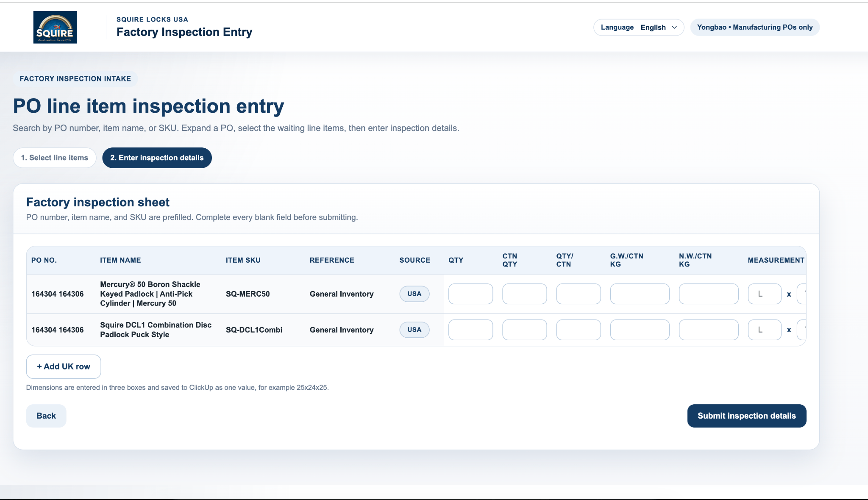Click QTY field for SQ-DCL1Combi row
The image size is (868, 500).
(470, 330)
